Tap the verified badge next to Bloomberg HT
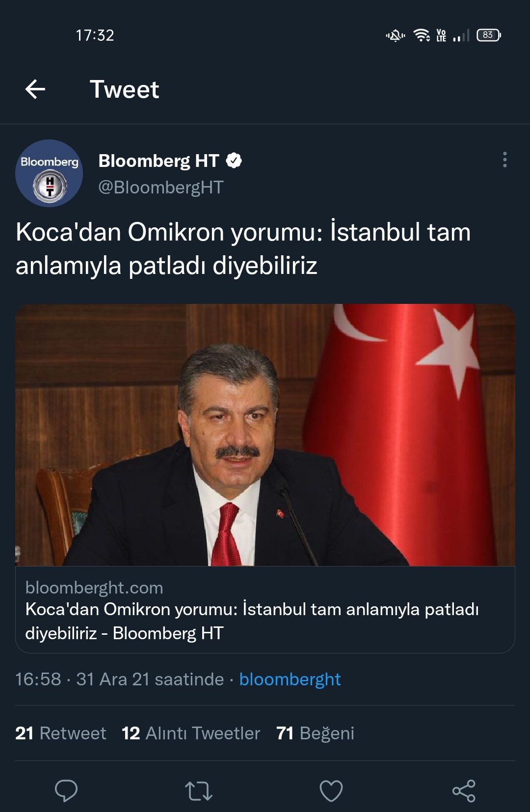The height and width of the screenshot is (812, 530). click(234, 161)
